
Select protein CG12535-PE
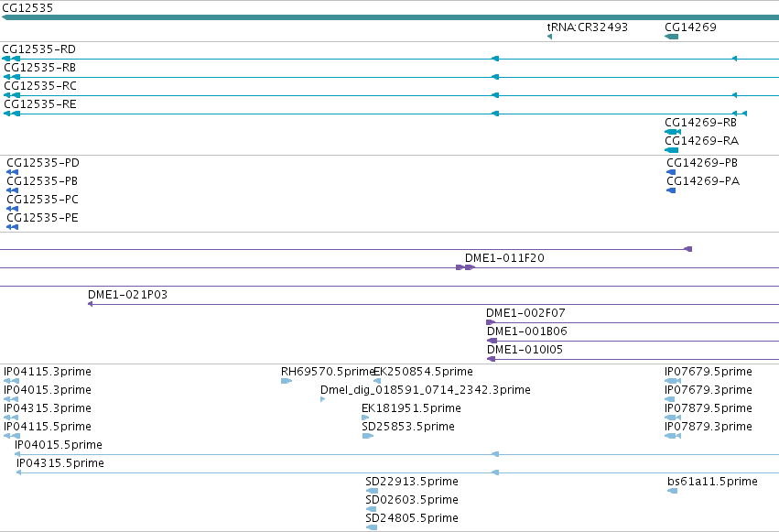coord(42,218)
